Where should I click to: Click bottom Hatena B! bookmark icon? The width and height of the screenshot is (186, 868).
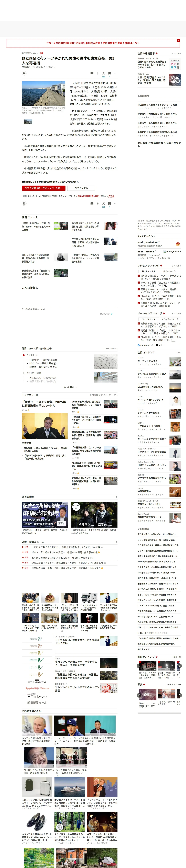pyautogui.click(x=109, y=204)
